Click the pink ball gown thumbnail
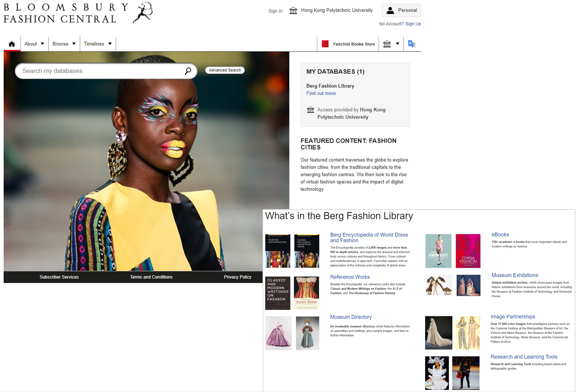Screen dimensions: 576x392 click(x=278, y=333)
